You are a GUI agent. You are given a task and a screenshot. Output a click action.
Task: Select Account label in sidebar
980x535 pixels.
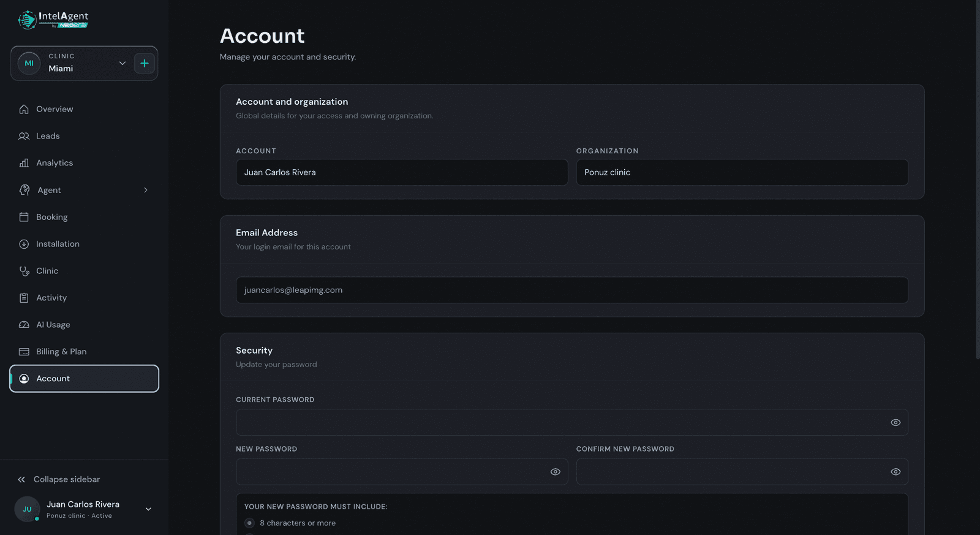[53, 379]
